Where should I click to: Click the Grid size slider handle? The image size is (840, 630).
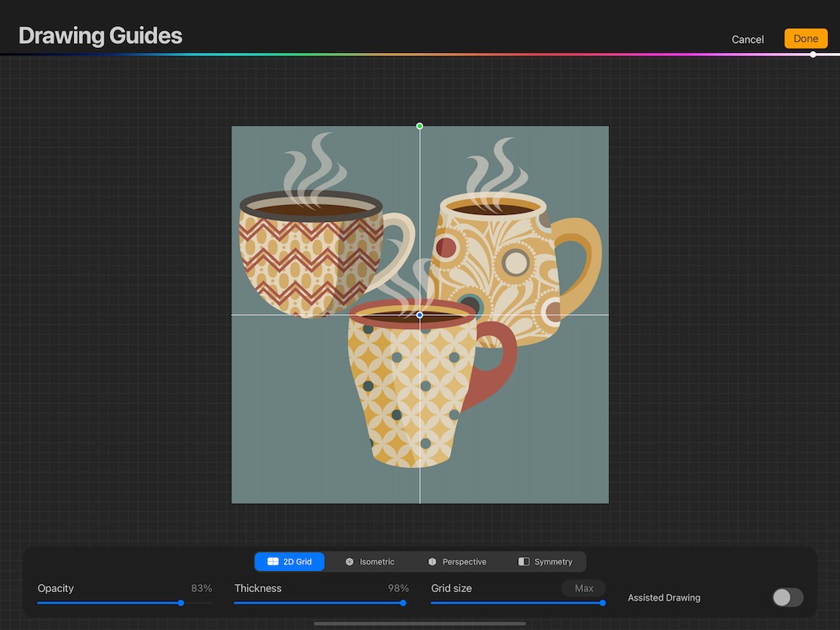[x=602, y=602]
